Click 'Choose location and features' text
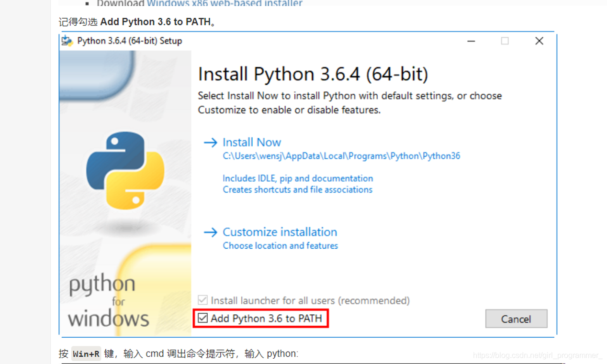This screenshot has width=607, height=364. click(280, 245)
